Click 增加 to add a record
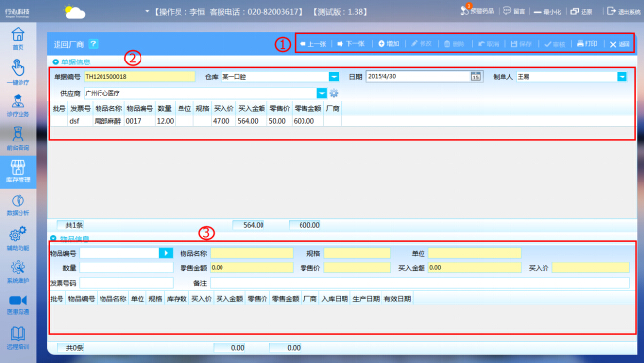The height and width of the screenshot is (363, 644). (x=388, y=44)
